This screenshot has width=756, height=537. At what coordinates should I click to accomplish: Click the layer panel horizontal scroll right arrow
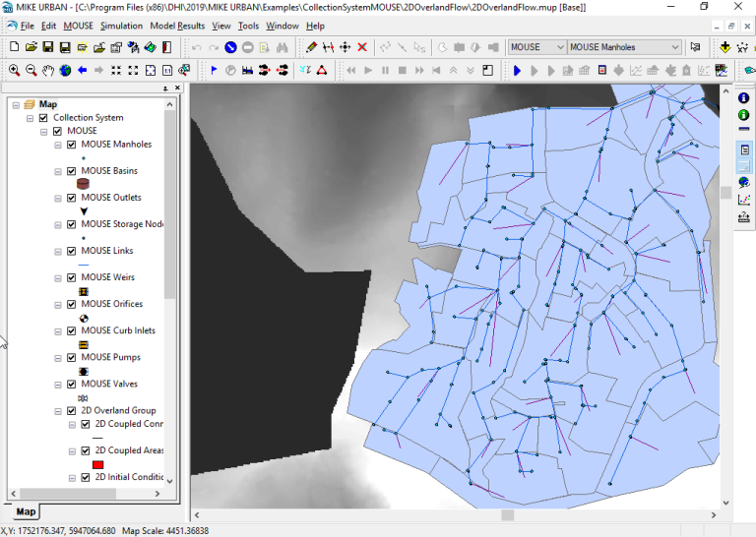pos(157,494)
